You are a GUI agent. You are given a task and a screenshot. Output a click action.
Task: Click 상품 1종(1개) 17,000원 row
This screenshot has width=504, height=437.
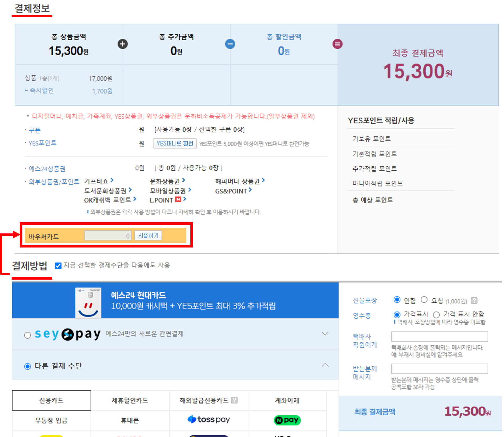(69, 78)
